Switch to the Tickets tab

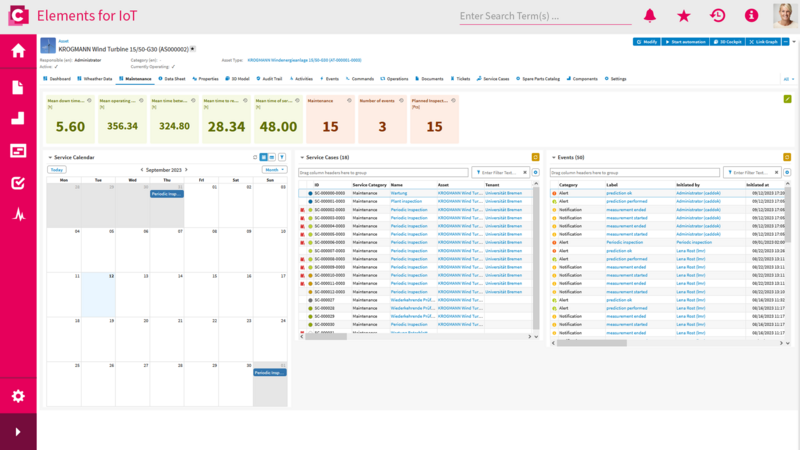pyautogui.click(x=460, y=79)
